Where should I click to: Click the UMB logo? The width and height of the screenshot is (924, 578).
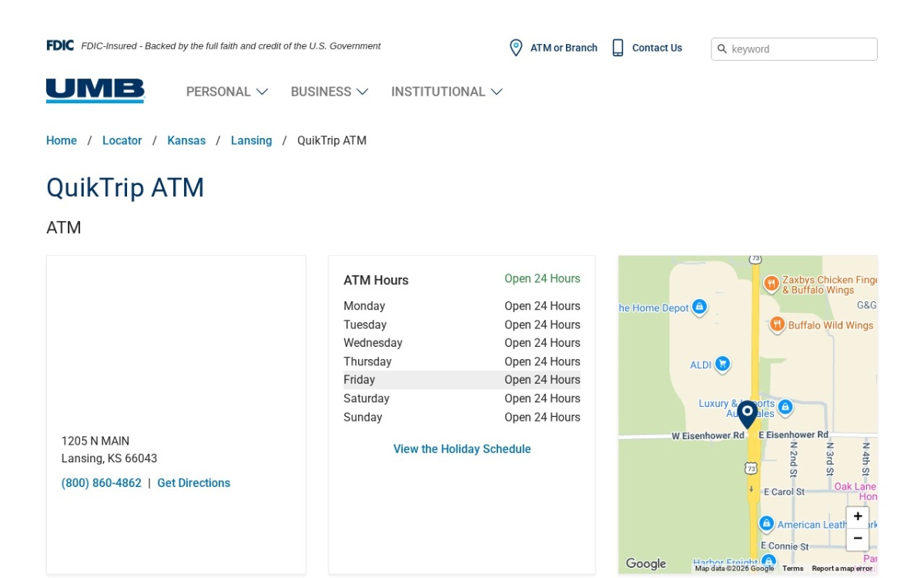(x=95, y=90)
